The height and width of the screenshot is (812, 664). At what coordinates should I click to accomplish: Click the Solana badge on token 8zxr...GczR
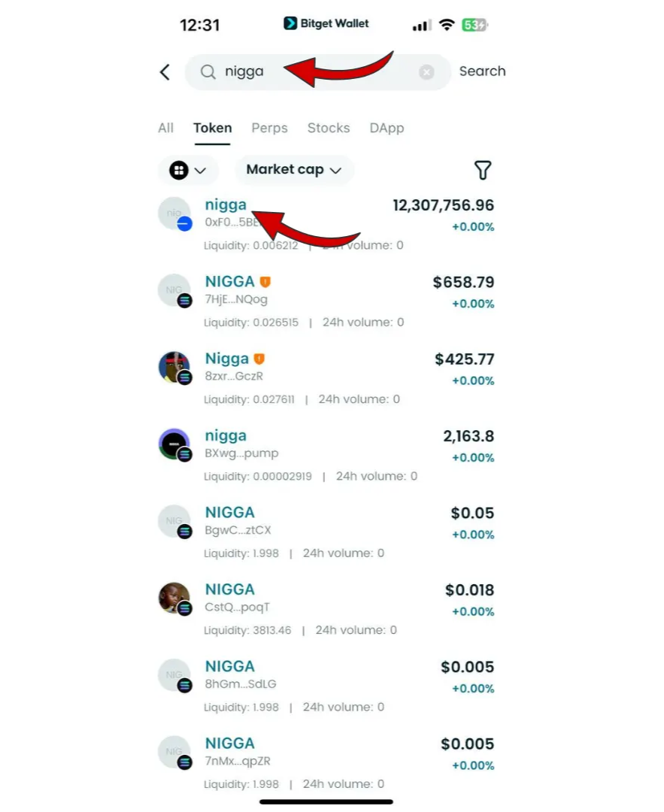(184, 378)
